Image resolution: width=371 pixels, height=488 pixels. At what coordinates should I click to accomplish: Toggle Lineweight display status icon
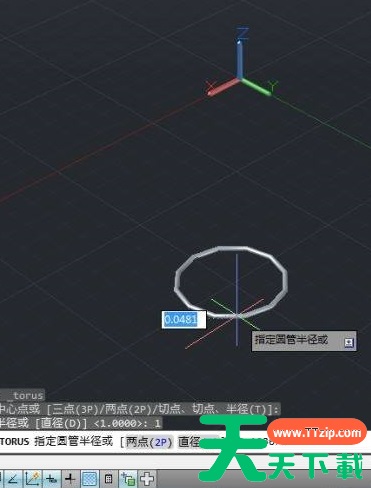[70, 479]
